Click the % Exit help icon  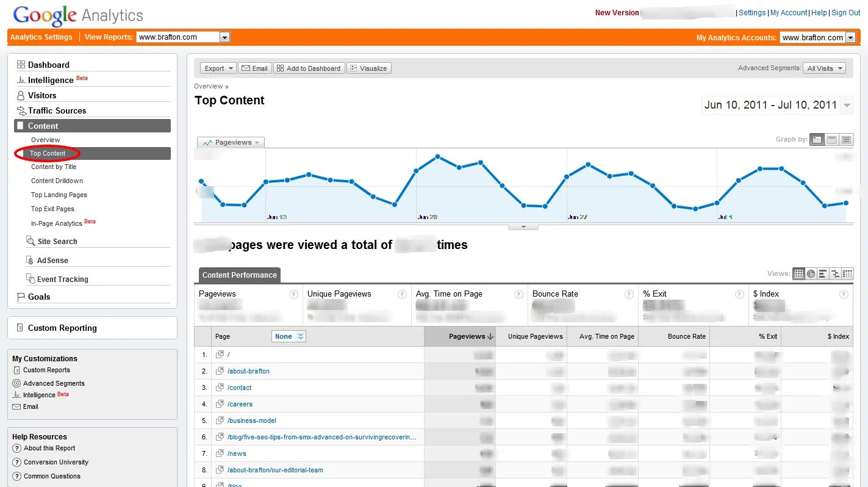click(x=739, y=294)
